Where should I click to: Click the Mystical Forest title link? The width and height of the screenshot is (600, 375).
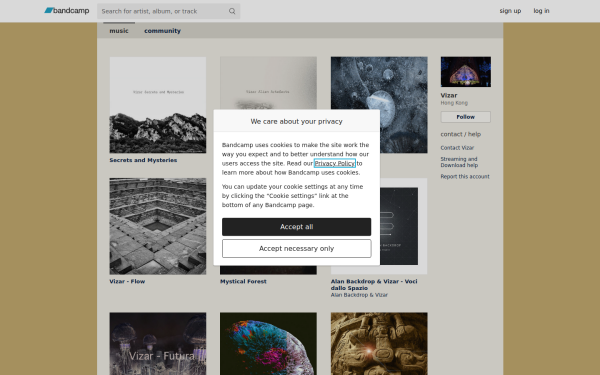(x=243, y=281)
